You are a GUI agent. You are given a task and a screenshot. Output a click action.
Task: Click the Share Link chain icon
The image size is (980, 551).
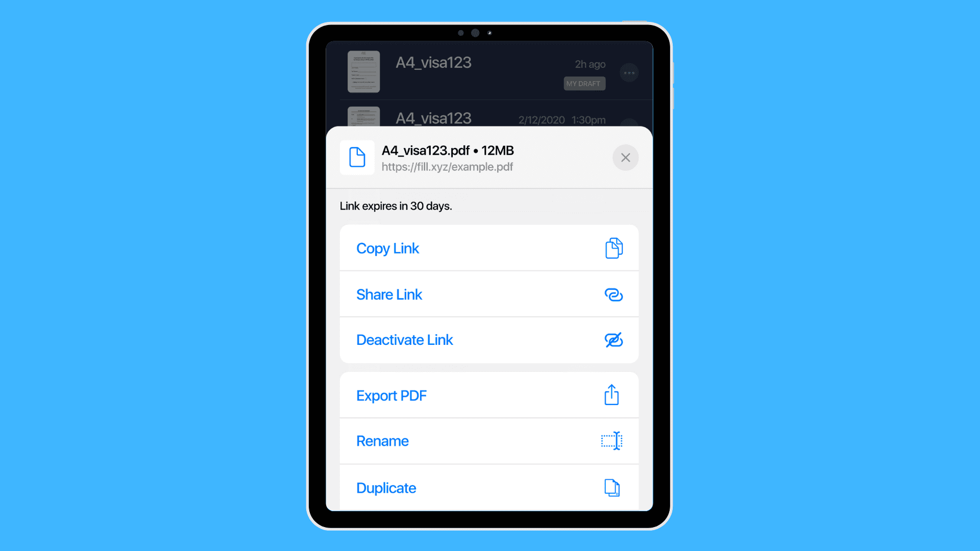click(613, 294)
